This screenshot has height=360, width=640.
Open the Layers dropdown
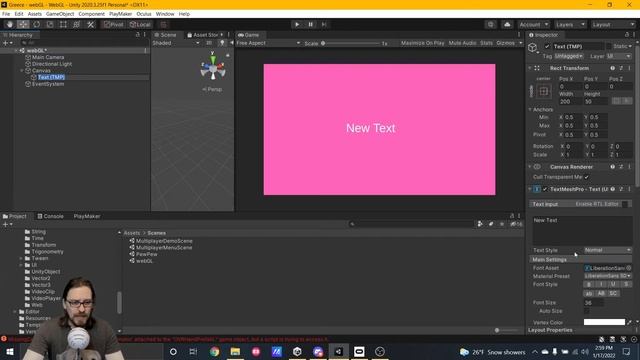570,24
